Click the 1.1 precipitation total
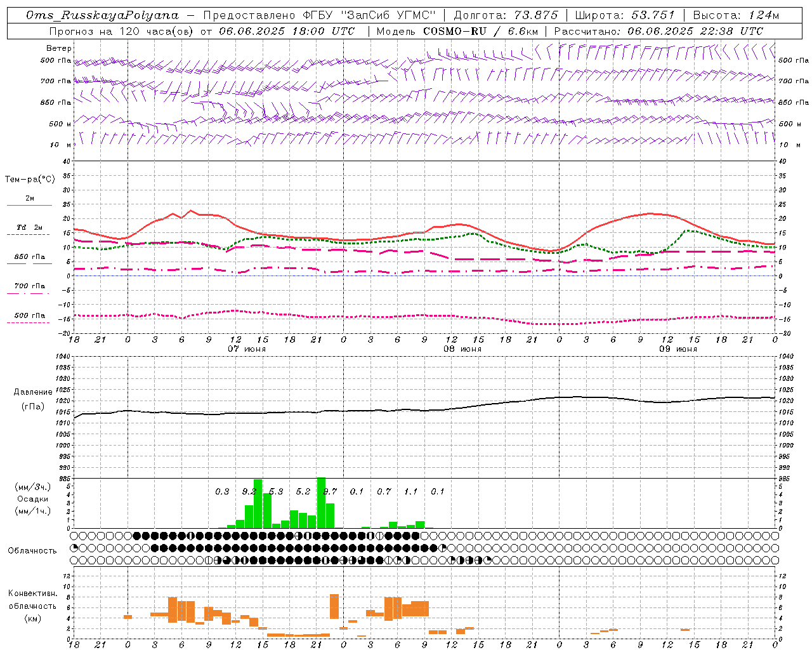 tap(411, 492)
